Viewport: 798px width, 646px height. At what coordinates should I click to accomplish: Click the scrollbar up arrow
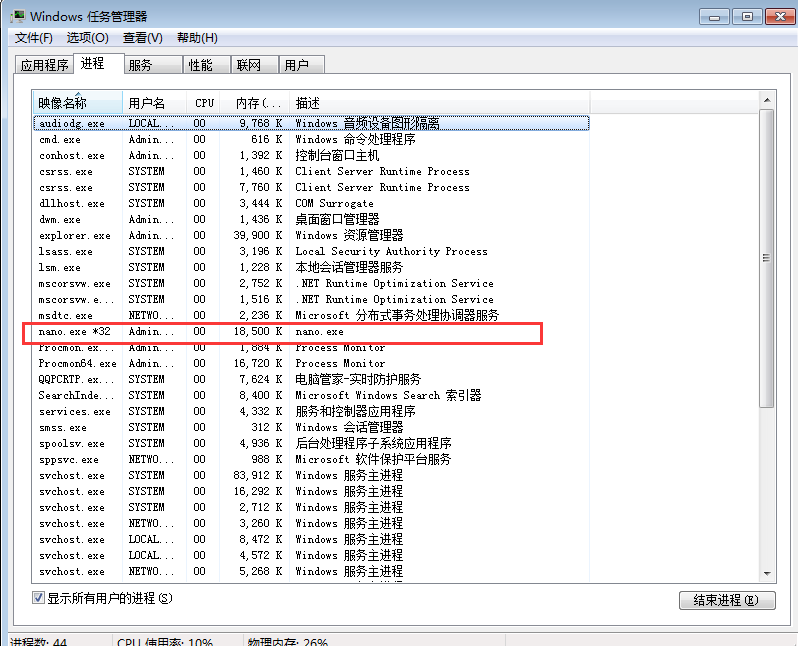click(766, 100)
